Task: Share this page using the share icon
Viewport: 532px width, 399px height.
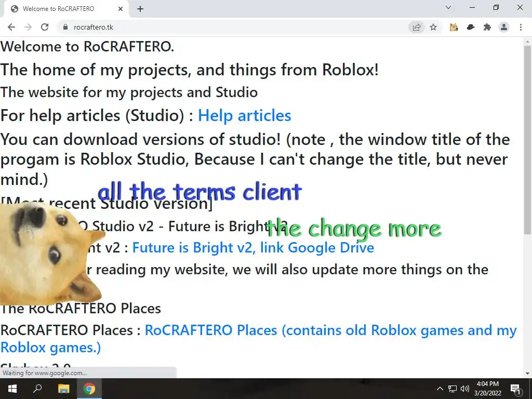Action: pos(416,27)
